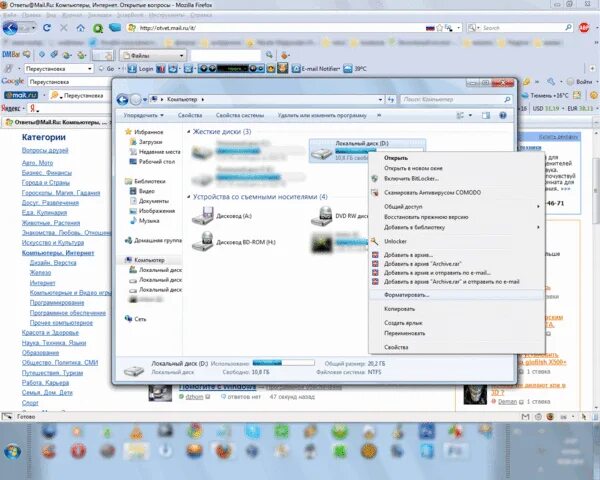
Task: Click the mail icon in Firefox status bar
Action: pyautogui.click(x=525, y=416)
